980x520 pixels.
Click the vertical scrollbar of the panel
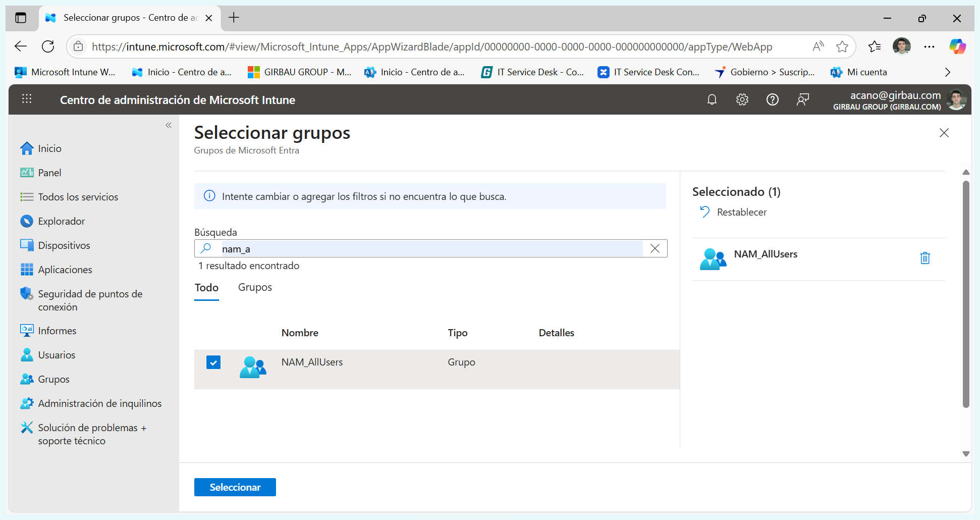click(965, 293)
